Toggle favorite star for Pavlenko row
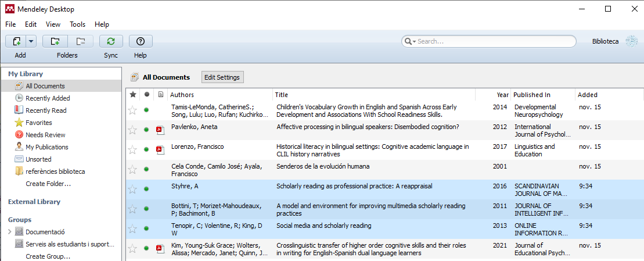Viewport: 644px width, 261px height. tap(132, 130)
